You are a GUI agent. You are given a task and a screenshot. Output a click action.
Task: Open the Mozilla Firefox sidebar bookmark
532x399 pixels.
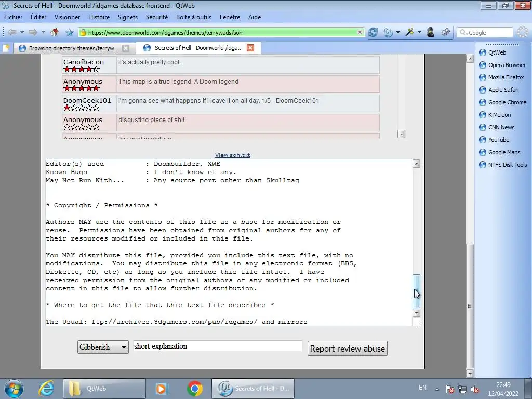[x=501, y=77]
